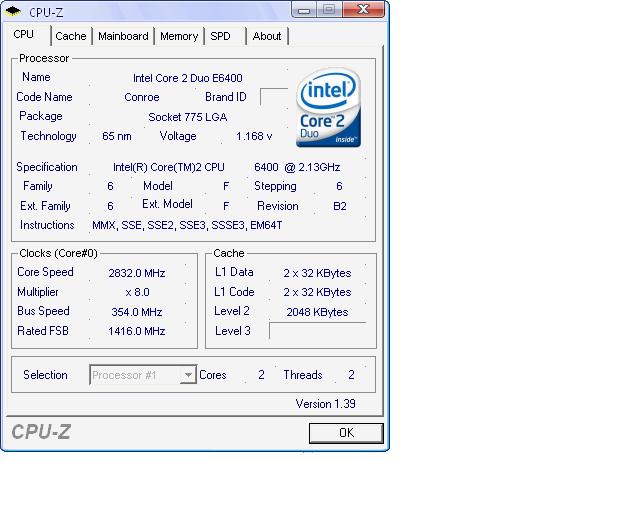Click the code name value Conroe
Viewport: 640px width, 512px height.
tap(142, 97)
